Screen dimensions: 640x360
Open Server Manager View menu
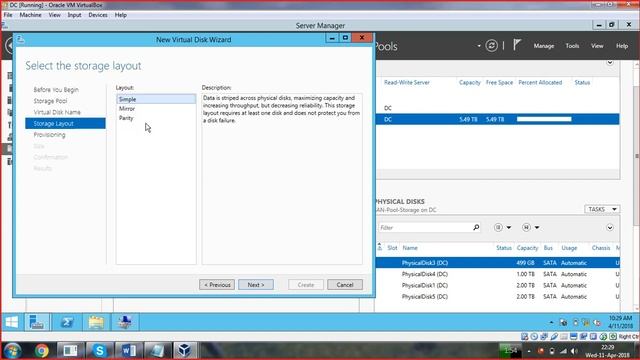click(597, 46)
